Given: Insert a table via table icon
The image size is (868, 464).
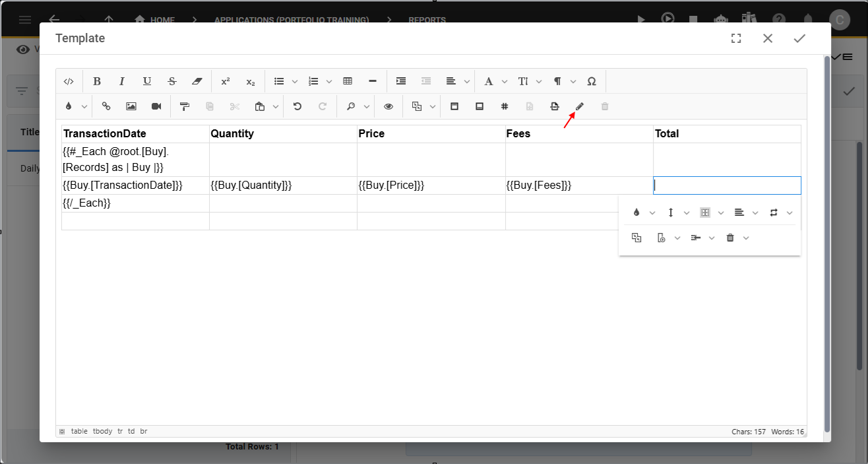Looking at the screenshot, I should [348, 81].
